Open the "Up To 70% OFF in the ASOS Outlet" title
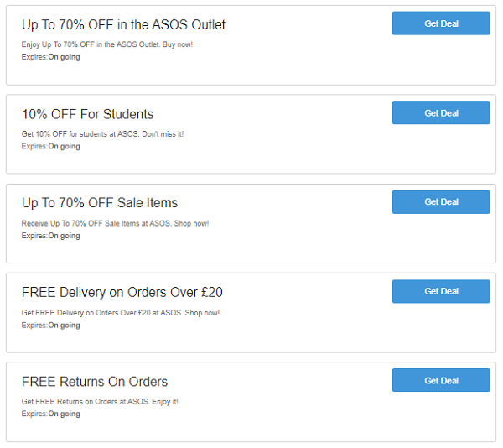 (123, 25)
